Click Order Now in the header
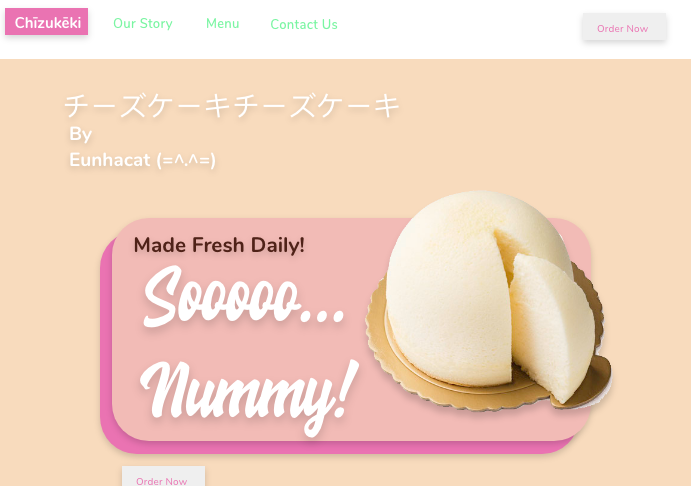 coord(624,27)
